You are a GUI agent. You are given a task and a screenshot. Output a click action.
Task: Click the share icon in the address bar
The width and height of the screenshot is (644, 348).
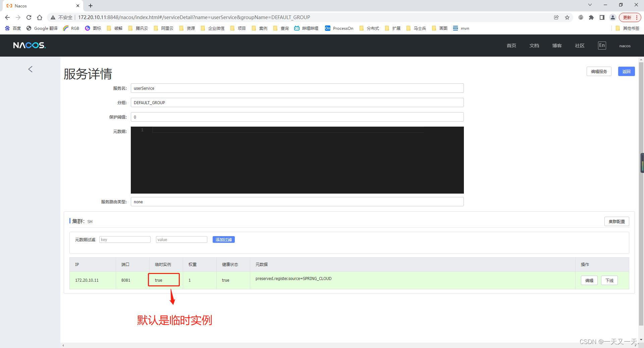[x=556, y=17]
